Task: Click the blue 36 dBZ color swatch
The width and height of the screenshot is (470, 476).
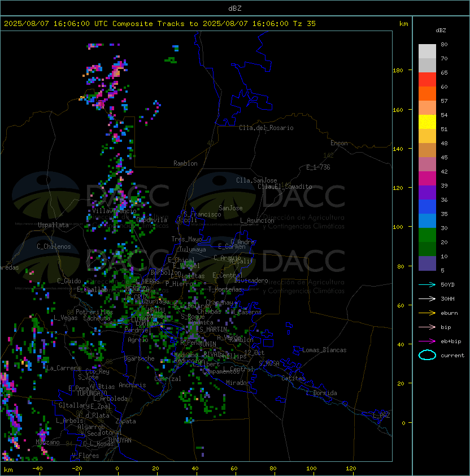Action: (x=427, y=207)
